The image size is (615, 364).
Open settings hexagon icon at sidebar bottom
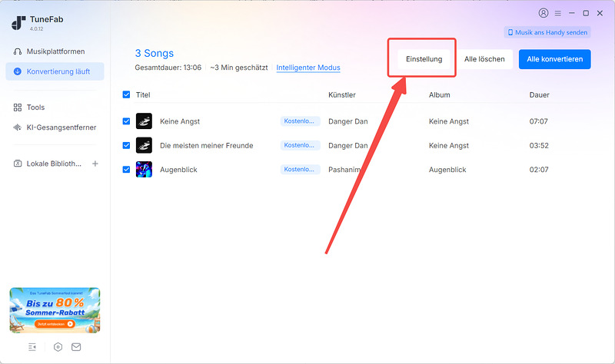tap(58, 347)
